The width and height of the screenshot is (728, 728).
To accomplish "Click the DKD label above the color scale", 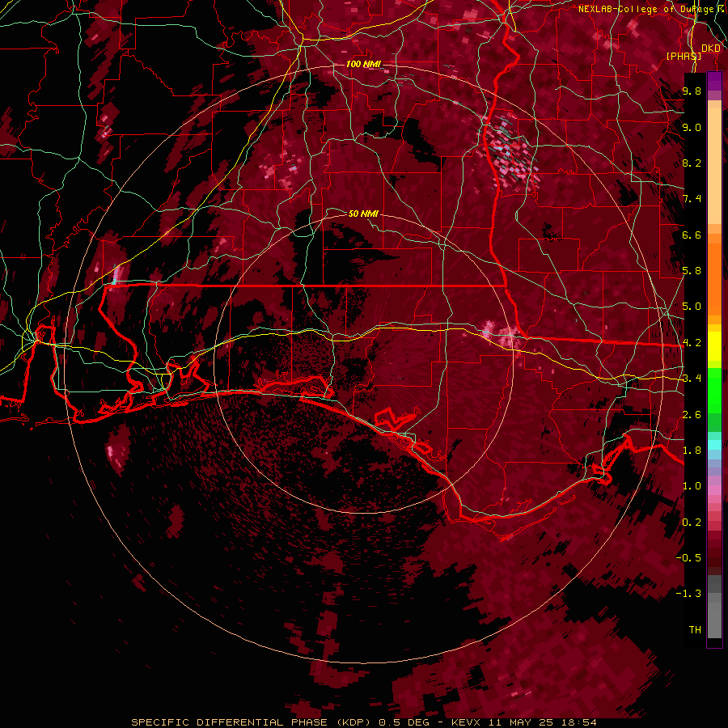I will 711,48.
